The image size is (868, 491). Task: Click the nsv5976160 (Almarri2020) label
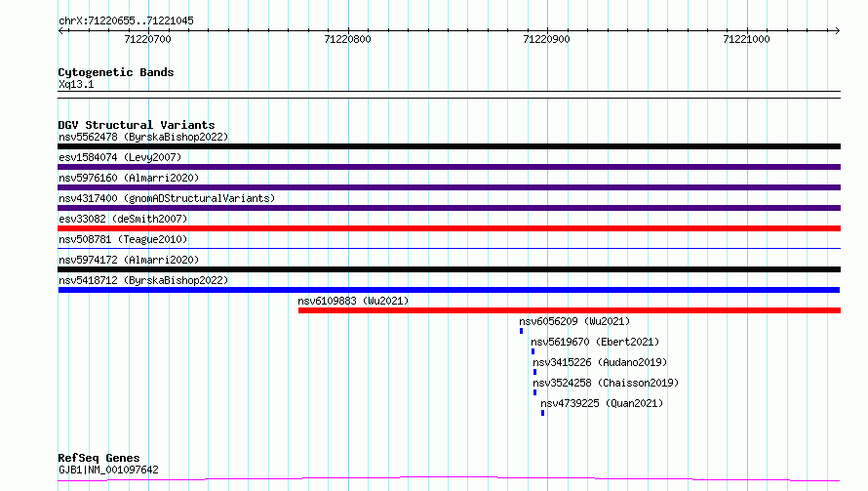click(129, 178)
